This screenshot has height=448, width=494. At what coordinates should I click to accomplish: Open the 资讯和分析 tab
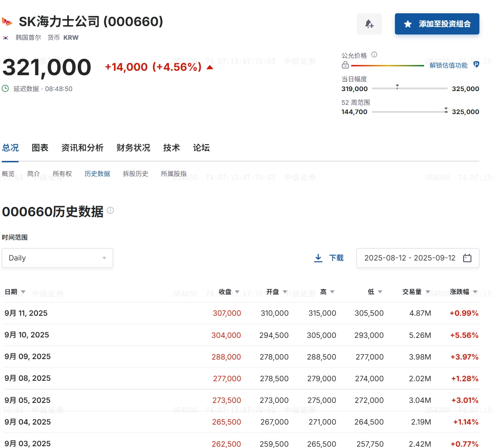pos(82,148)
